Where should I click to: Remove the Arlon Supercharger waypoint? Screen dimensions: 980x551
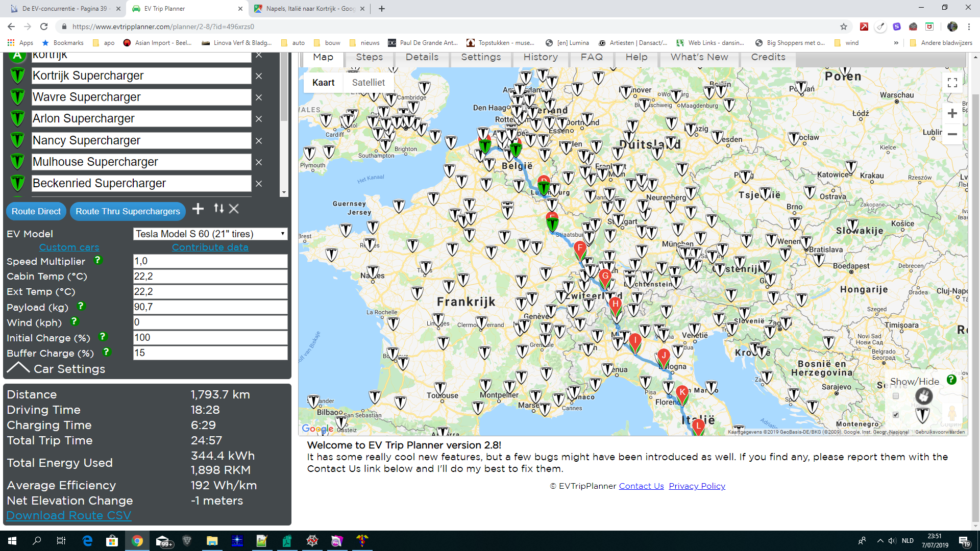click(x=259, y=119)
